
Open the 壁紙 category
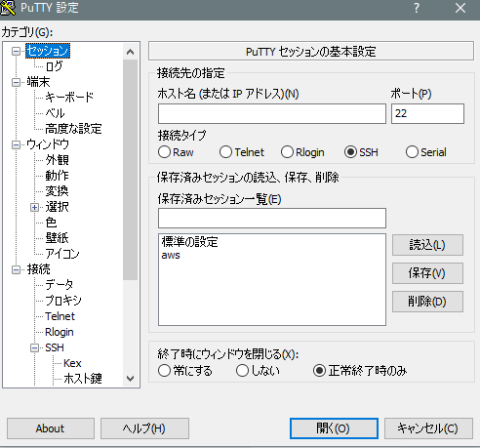point(57,238)
